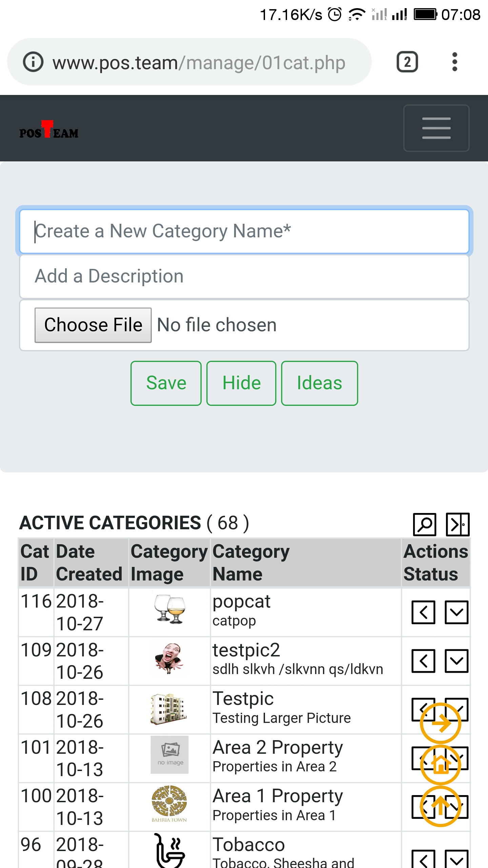Open the Testpic building thumbnail

click(x=169, y=709)
